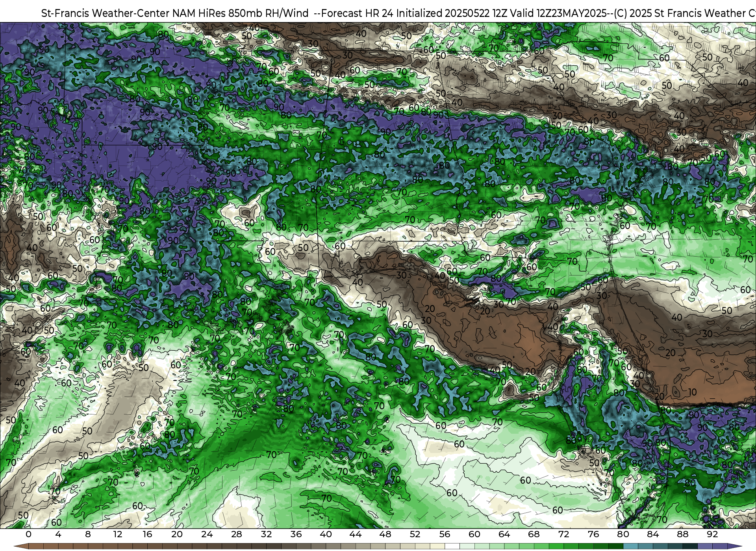Click the color scale tick label 44
Image resolution: width=756 pixels, height=551 pixels.
[x=356, y=534]
